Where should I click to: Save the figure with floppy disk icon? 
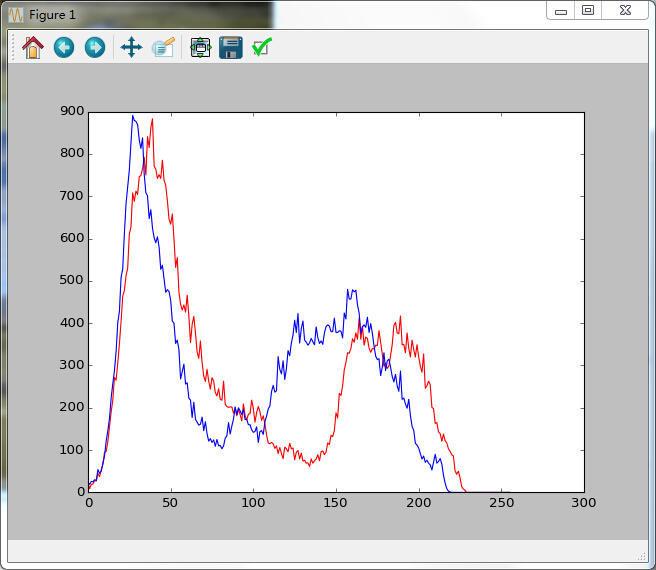(231, 47)
